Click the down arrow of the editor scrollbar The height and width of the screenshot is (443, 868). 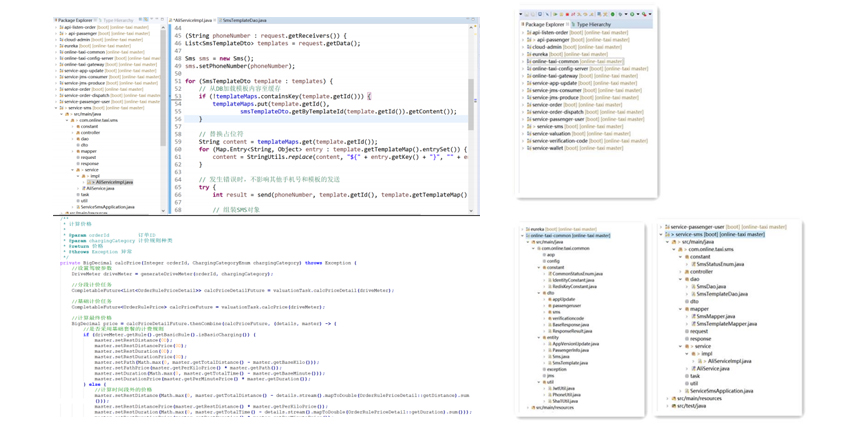471,210
